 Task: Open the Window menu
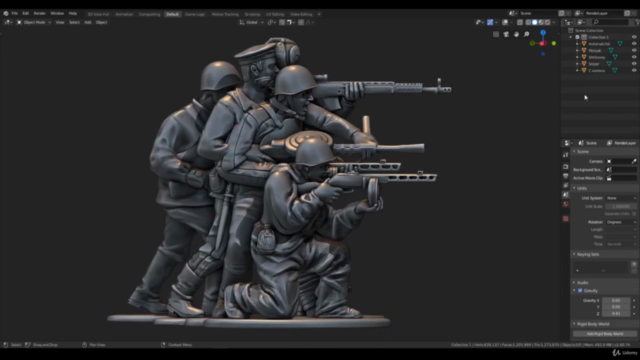point(57,13)
